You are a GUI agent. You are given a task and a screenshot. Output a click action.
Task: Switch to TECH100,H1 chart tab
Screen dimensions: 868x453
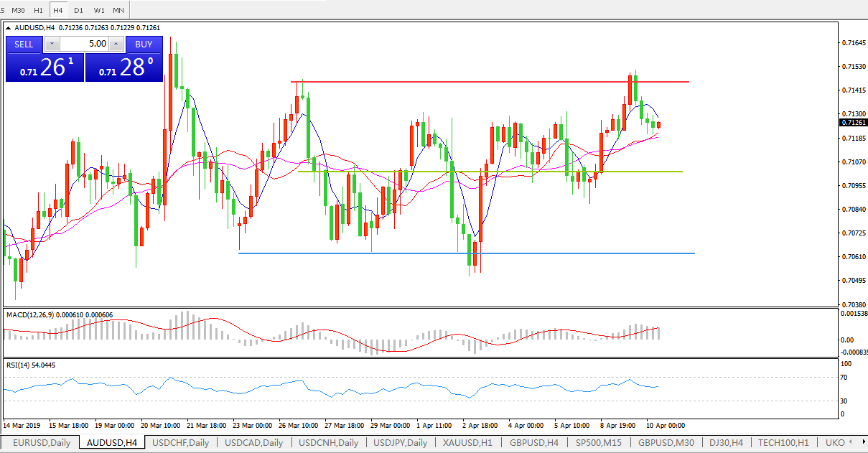(x=783, y=442)
